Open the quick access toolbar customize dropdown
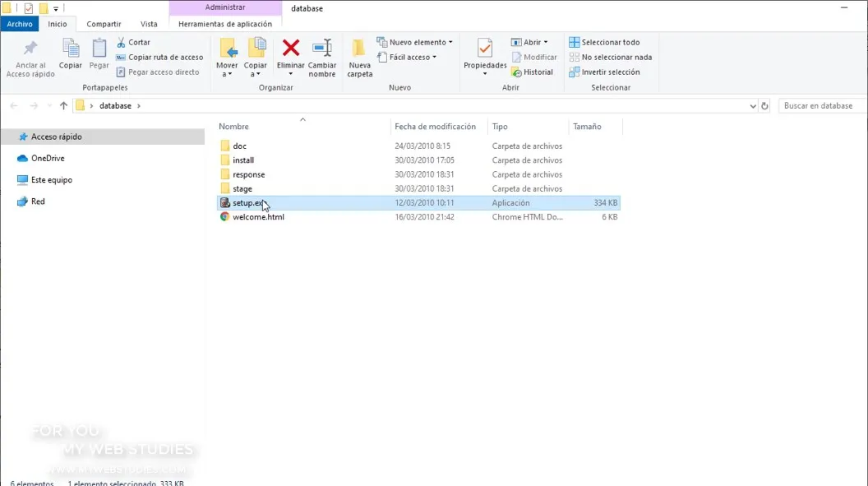 point(56,9)
